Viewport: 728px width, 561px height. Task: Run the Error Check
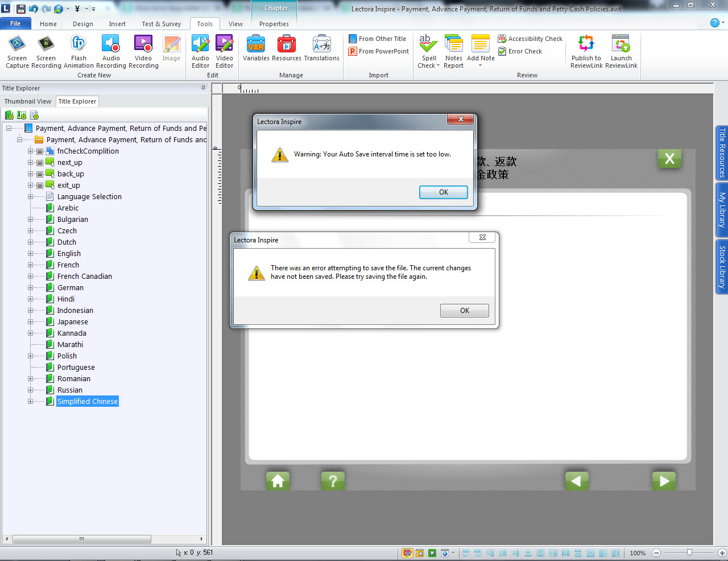(520, 51)
